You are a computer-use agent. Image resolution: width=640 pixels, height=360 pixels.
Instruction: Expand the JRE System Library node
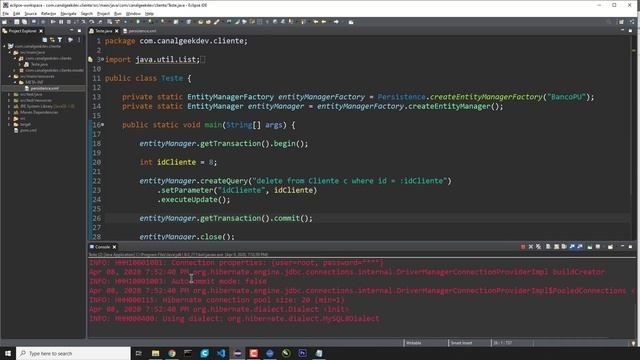point(10,106)
